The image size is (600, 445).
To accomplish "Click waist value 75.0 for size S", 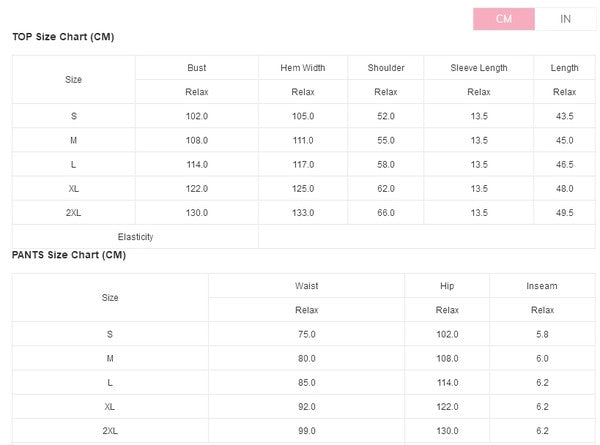I will coord(307,334).
